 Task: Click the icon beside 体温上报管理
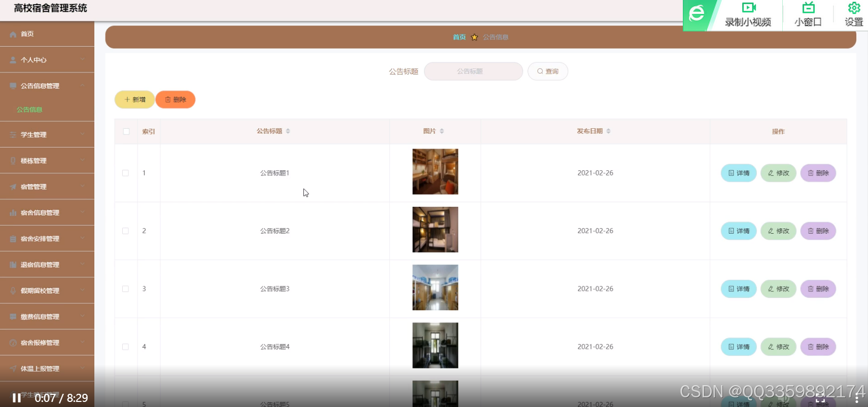point(13,368)
